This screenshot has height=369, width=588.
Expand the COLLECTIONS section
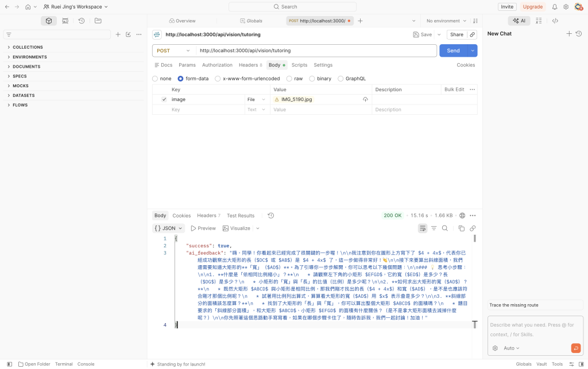28,47
